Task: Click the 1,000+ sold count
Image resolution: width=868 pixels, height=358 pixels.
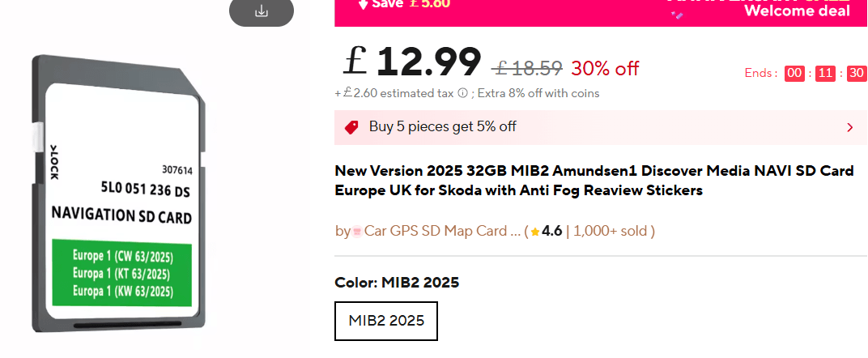Action: [x=611, y=231]
